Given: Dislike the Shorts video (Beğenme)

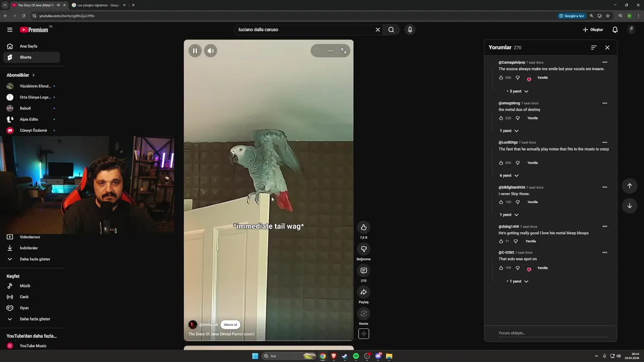Looking at the screenshot, I should (364, 249).
